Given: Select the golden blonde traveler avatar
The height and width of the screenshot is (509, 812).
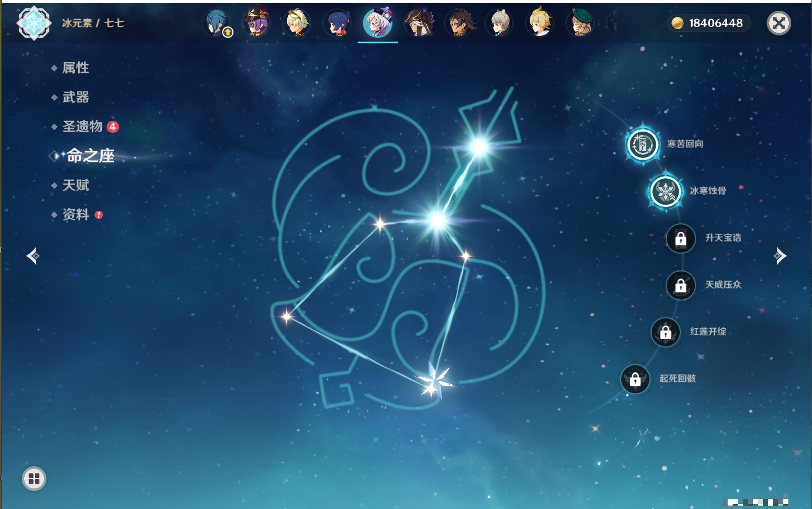Looking at the screenshot, I should pos(540,23).
